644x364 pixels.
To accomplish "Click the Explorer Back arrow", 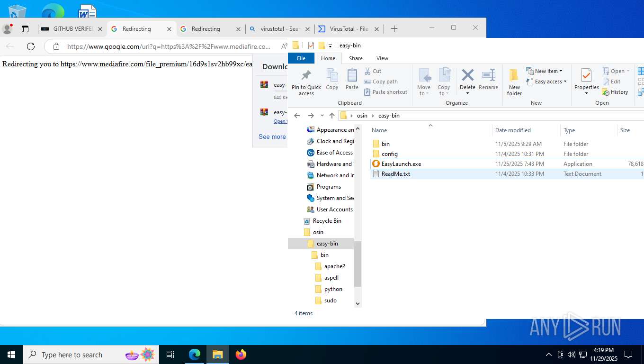I will pyautogui.click(x=297, y=116).
